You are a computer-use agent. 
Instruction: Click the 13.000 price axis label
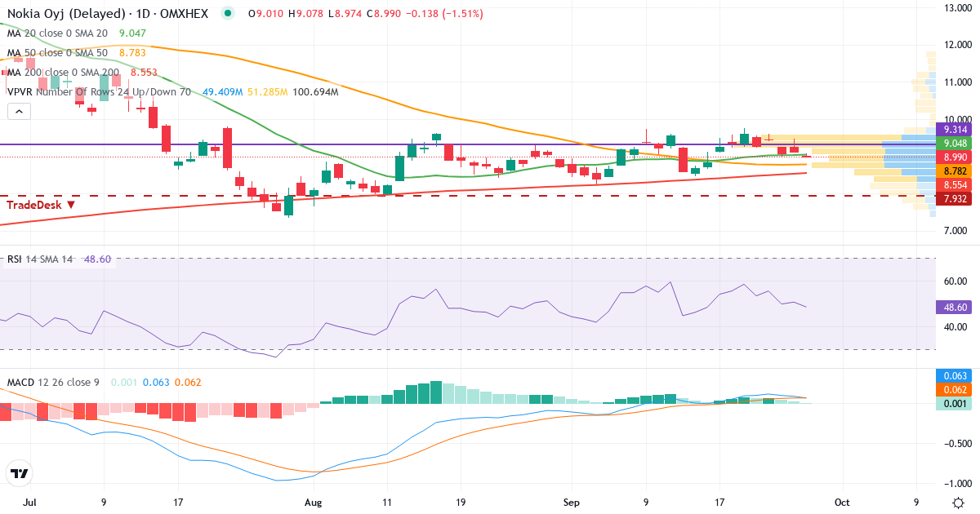956,7
